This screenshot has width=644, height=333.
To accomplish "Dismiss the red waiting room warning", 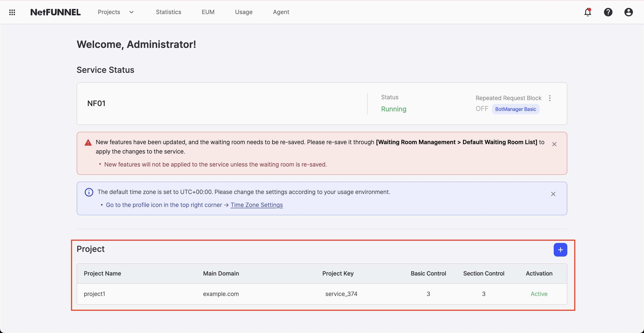I will [x=554, y=144].
